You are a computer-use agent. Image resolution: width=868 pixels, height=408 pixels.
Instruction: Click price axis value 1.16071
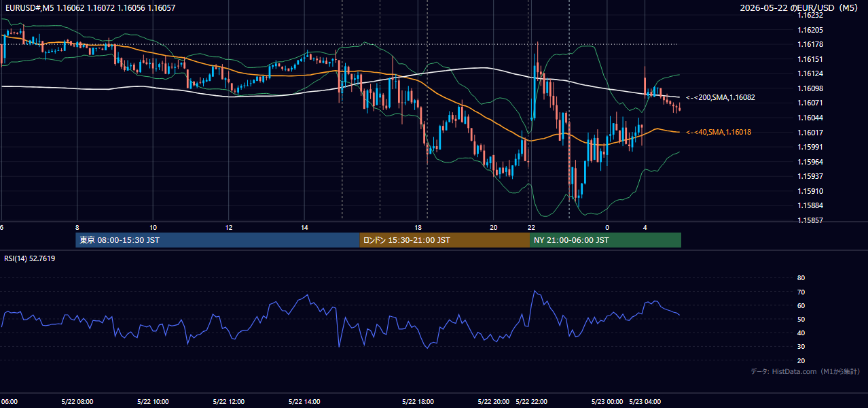810,103
